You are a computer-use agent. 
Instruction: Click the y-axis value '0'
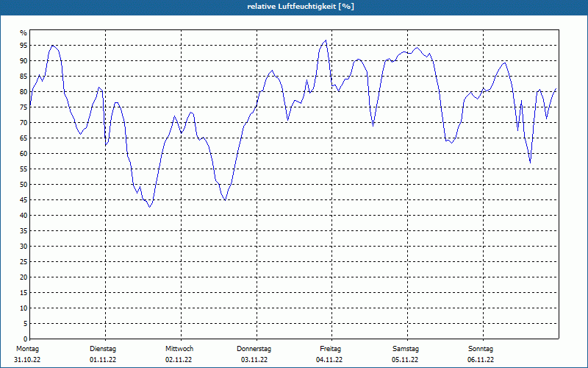click(26, 339)
